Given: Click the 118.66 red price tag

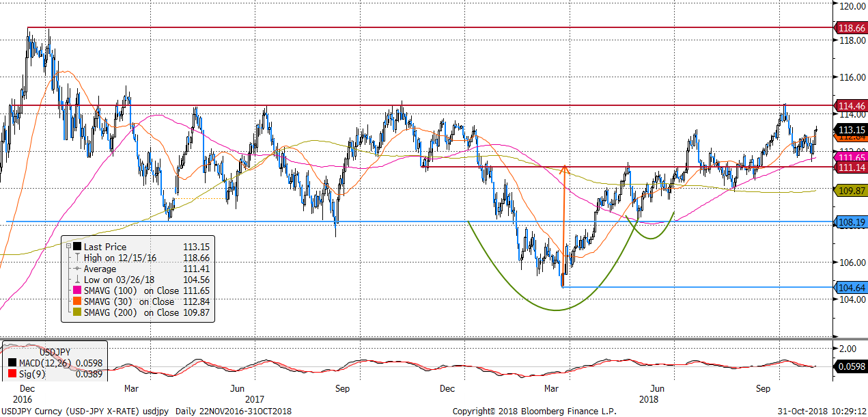Looking at the screenshot, I should (851, 28).
